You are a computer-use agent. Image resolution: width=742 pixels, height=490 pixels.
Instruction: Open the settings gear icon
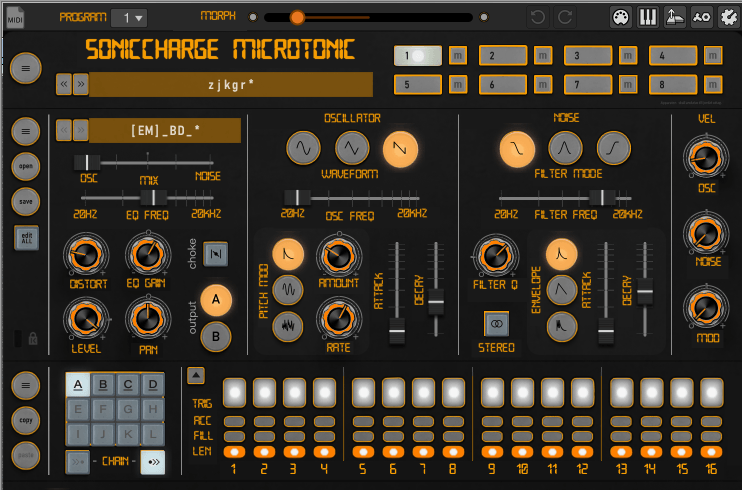click(728, 18)
